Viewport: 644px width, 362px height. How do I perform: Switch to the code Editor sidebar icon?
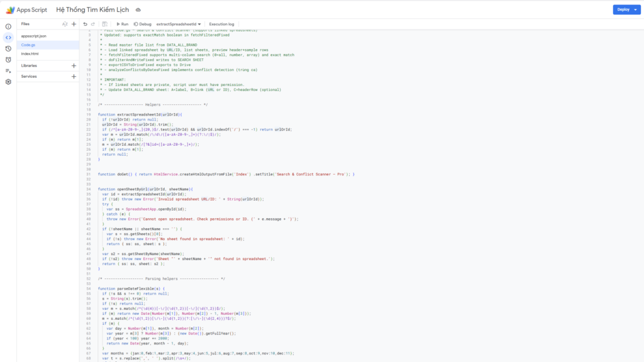tap(8, 37)
